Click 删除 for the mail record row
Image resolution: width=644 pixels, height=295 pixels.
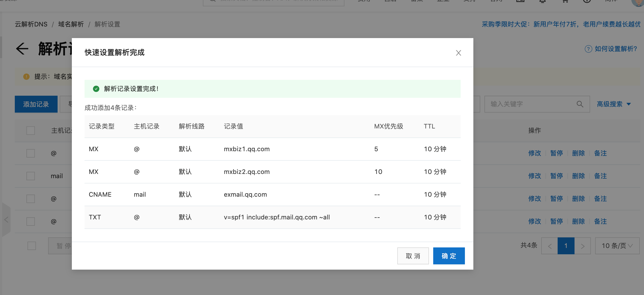[578, 176]
